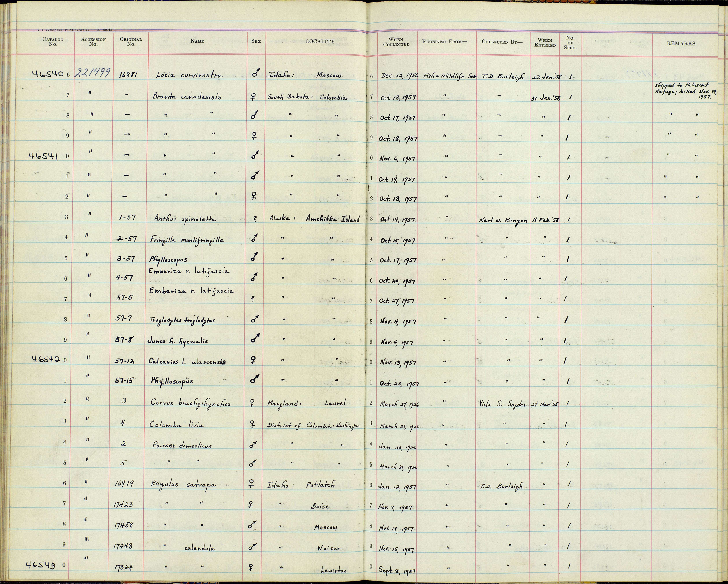Image resolution: width=728 pixels, height=584 pixels.
Task: Select the 'Weiser' locality entry
Action: (329, 548)
